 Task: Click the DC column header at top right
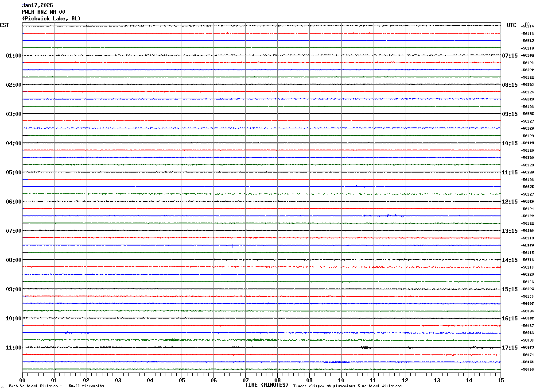coord(527,23)
